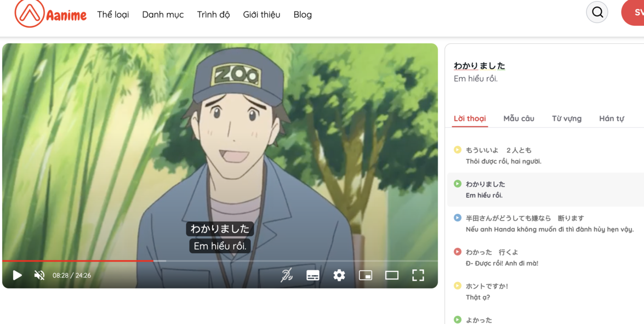Viewport: 644px width, 324px height.
Task: Visit the Giới thiệu page
Action: point(261,15)
